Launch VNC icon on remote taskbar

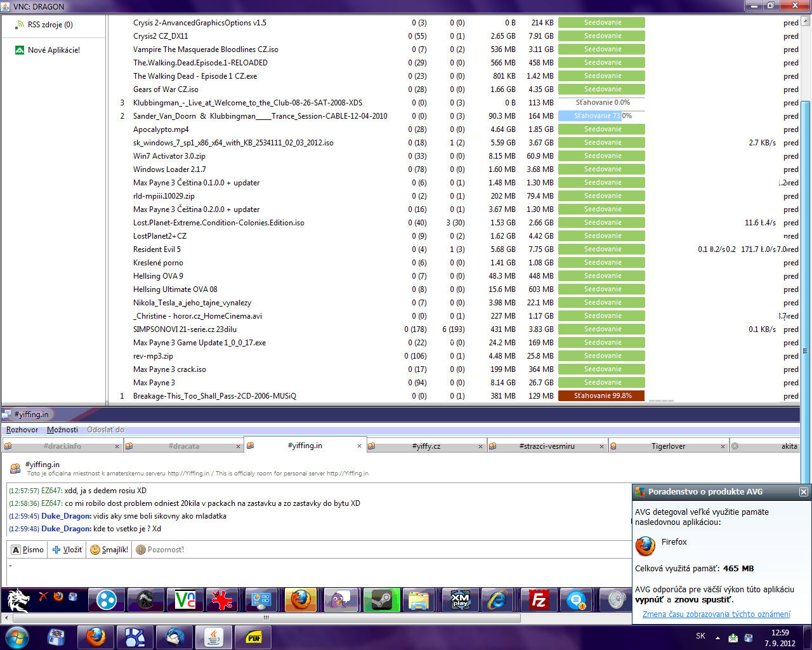tap(185, 599)
